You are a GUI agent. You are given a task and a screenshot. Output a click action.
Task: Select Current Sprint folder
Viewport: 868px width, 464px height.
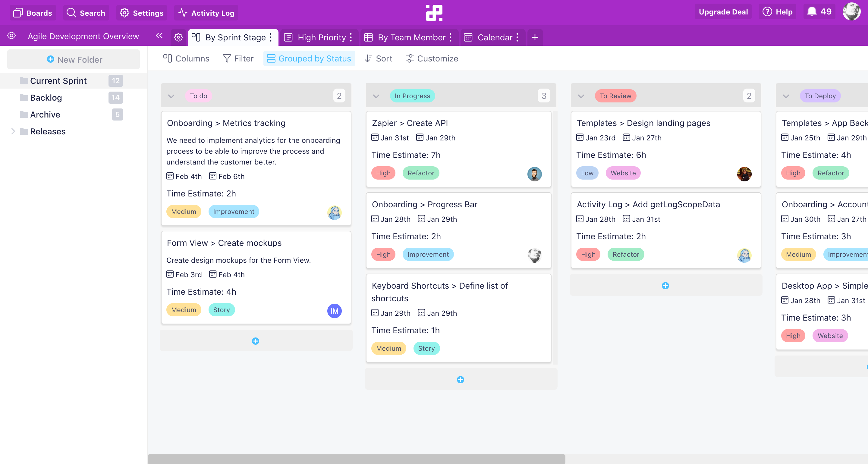[x=74, y=81]
